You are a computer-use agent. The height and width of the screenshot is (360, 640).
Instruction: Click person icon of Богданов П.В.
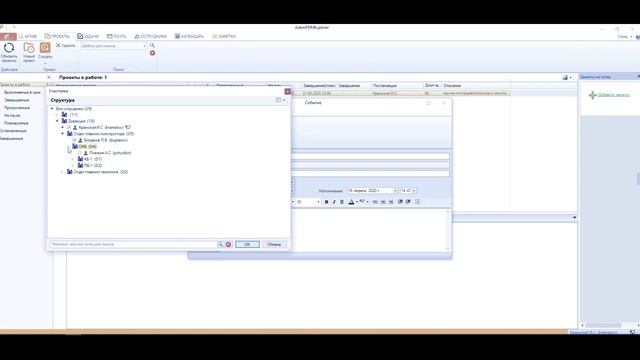pyautogui.click(x=80, y=140)
